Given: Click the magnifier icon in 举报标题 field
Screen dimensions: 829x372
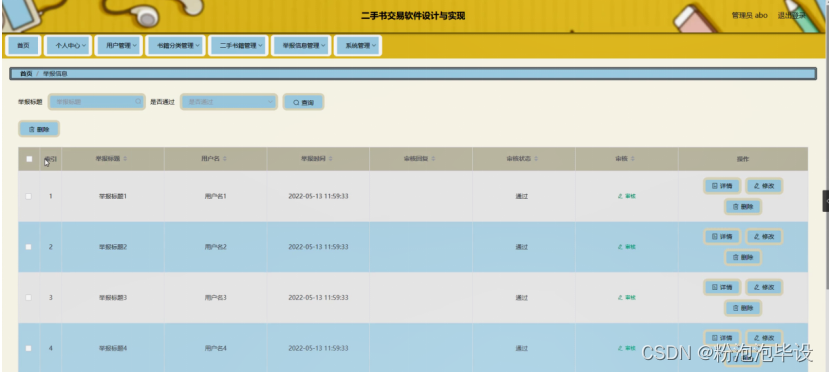Looking at the screenshot, I should pyautogui.click(x=138, y=101).
